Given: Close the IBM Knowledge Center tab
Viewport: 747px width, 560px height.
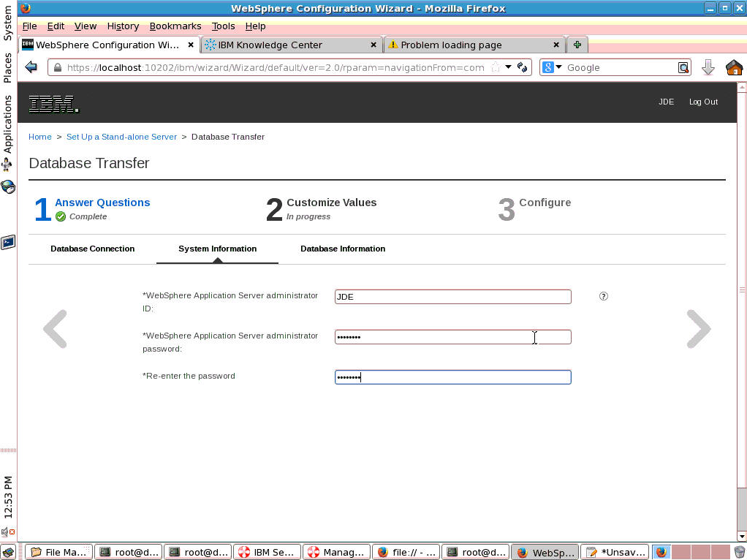Looking at the screenshot, I should pos(373,45).
